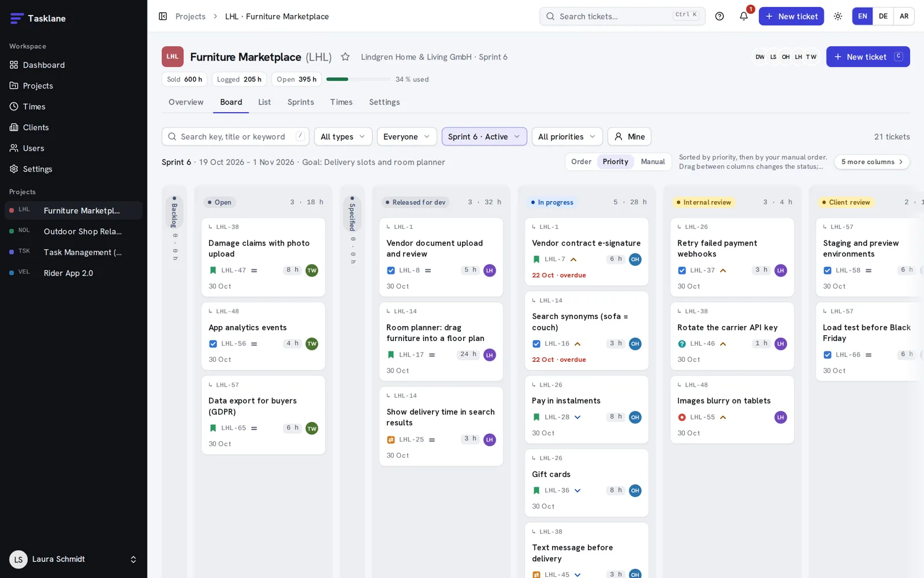Focus the Search tickets field
This screenshot has height=578, width=924.
coord(623,16)
